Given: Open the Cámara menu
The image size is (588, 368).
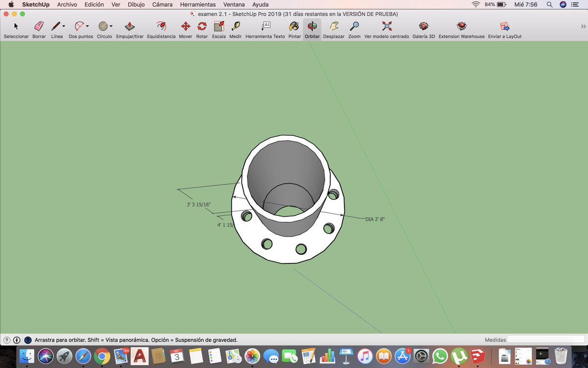Looking at the screenshot, I should pos(162,4).
